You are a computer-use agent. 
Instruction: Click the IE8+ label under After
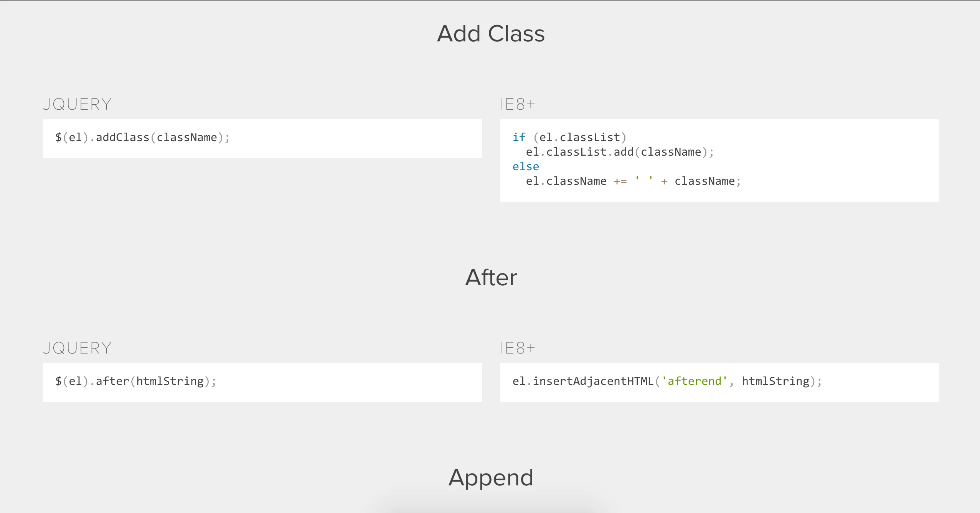point(517,348)
